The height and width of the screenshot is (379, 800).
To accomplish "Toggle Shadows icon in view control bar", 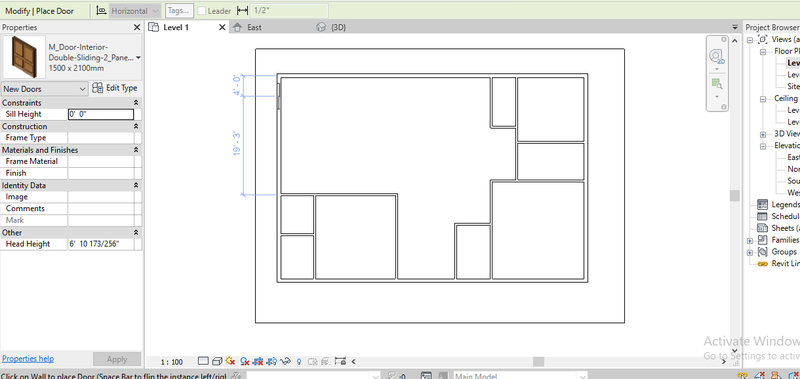I will (x=244, y=362).
